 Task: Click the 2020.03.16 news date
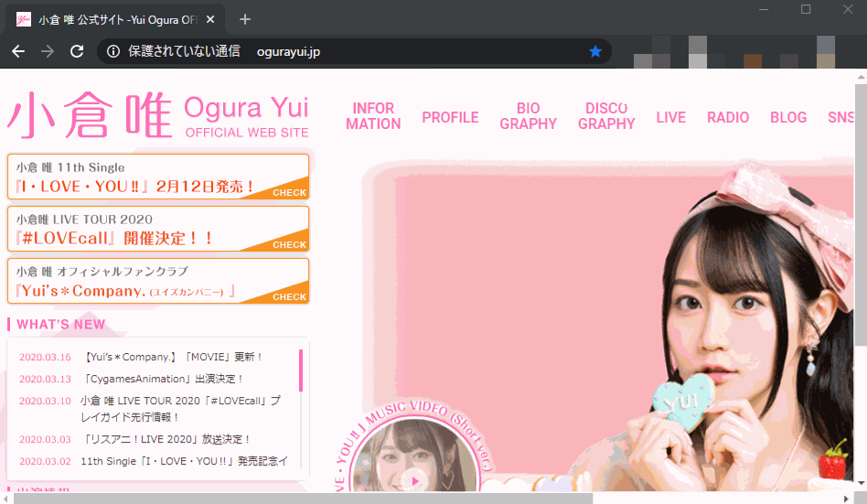pyautogui.click(x=46, y=357)
